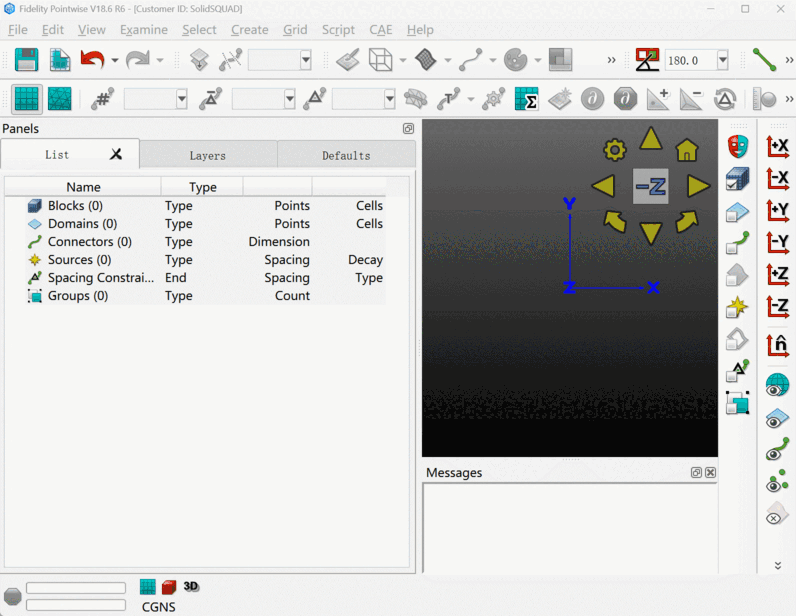Toggle the blocks selection mask icon
Viewport: 796px width, 616px height.
point(738,179)
